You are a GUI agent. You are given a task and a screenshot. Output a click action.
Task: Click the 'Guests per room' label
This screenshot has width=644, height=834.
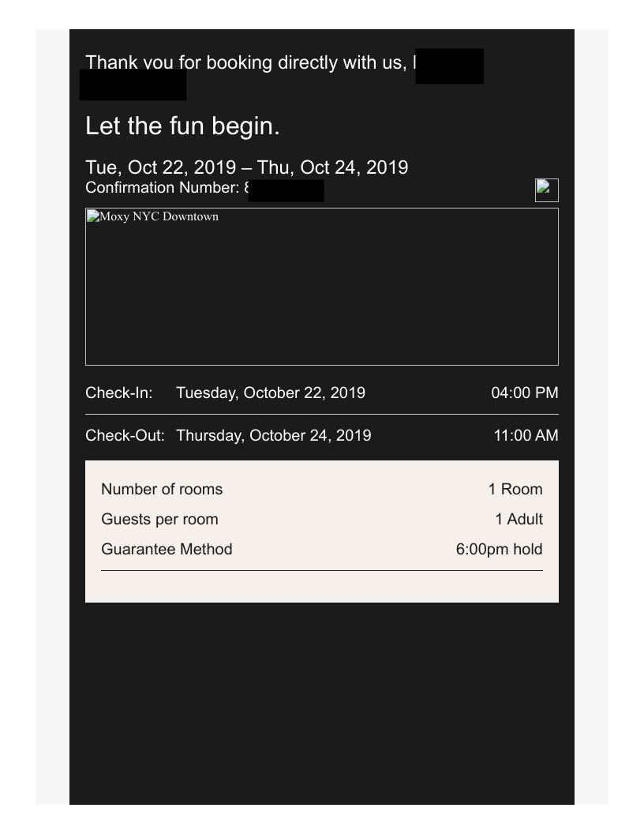tap(159, 519)
